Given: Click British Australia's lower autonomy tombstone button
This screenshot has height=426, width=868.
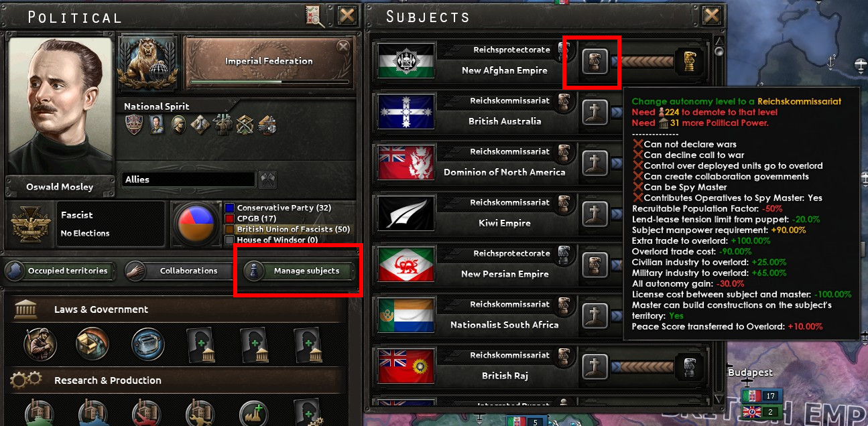Looking at the screenshot, I should 595,113.
